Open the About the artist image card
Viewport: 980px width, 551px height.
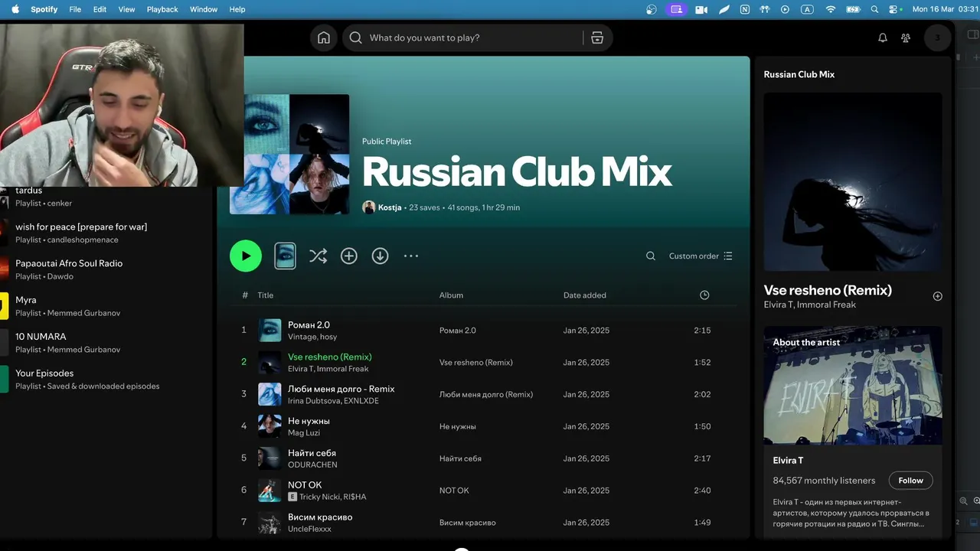tap(853, 386)
